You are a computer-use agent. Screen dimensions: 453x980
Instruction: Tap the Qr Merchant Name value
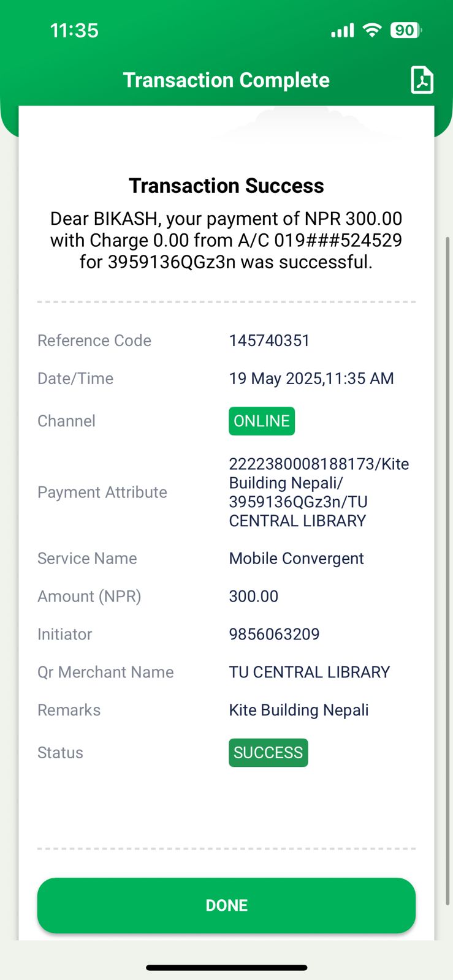[309, 672]
